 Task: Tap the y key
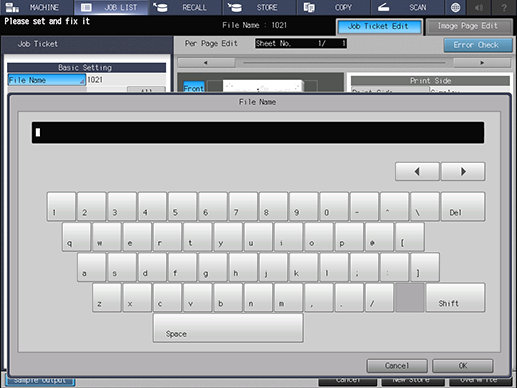[228, 237]
